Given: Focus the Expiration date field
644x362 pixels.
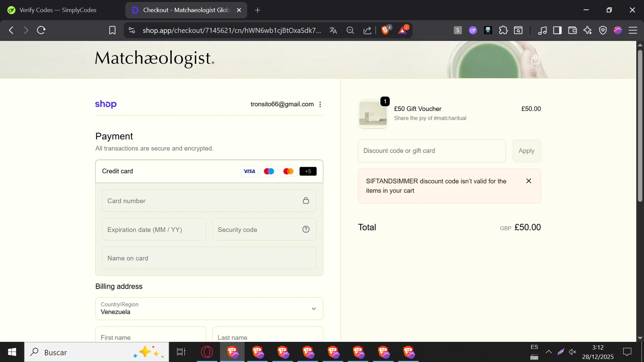Looking at the screenshot, I should (154, 229).
